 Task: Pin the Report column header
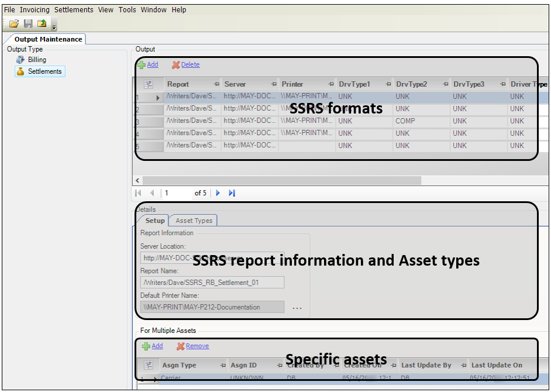[x=216, y=84]
